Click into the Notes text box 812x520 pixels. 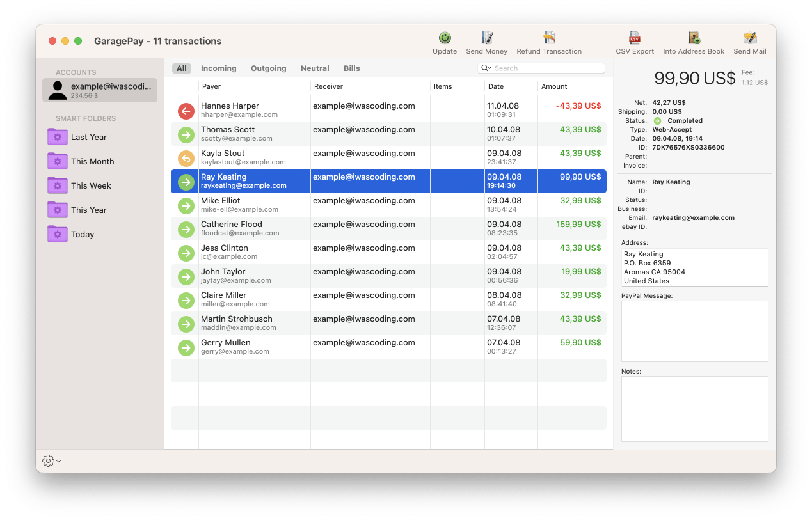click(695, 409)
